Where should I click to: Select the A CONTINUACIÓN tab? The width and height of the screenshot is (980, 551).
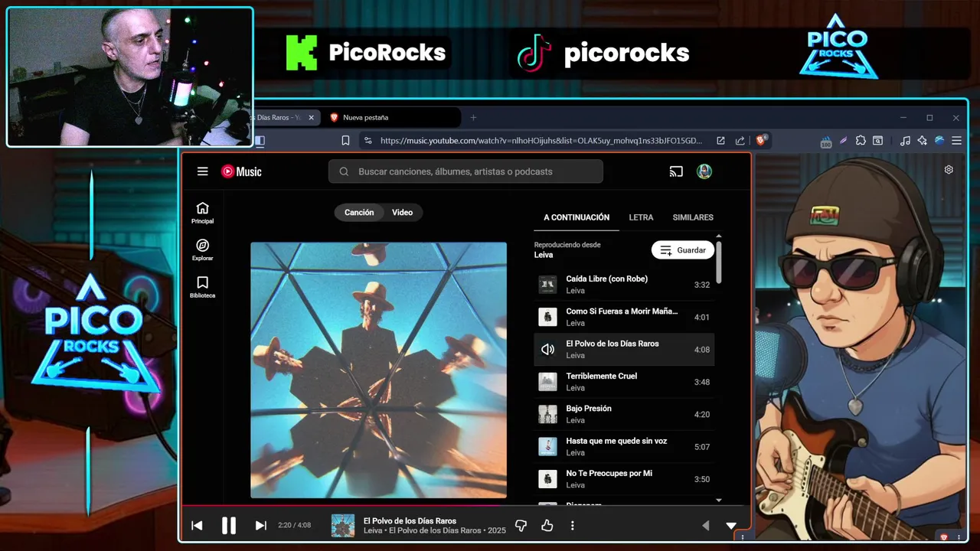coord(577,217)
